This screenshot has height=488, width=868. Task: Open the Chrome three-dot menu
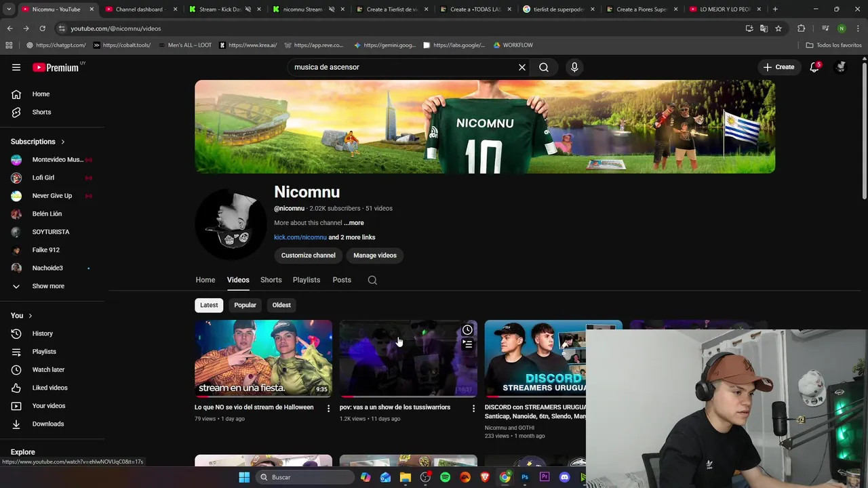pyautogui.click(x=858, y=28)
